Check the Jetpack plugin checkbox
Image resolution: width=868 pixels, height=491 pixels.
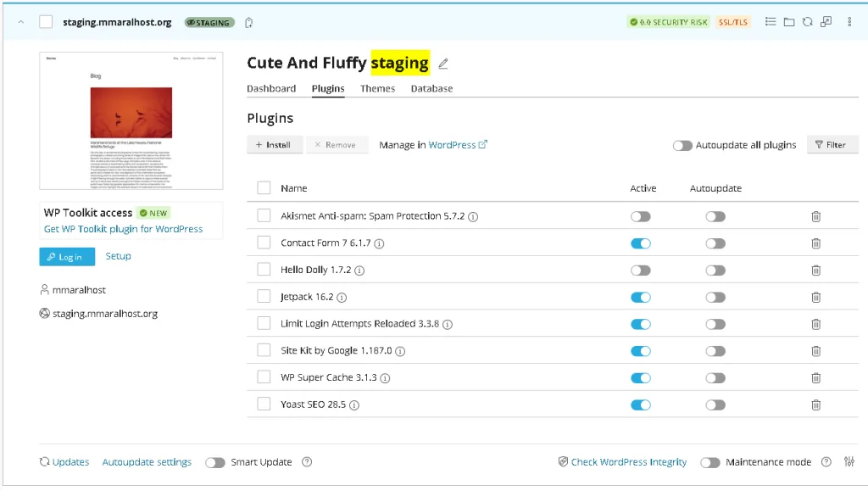264,296
